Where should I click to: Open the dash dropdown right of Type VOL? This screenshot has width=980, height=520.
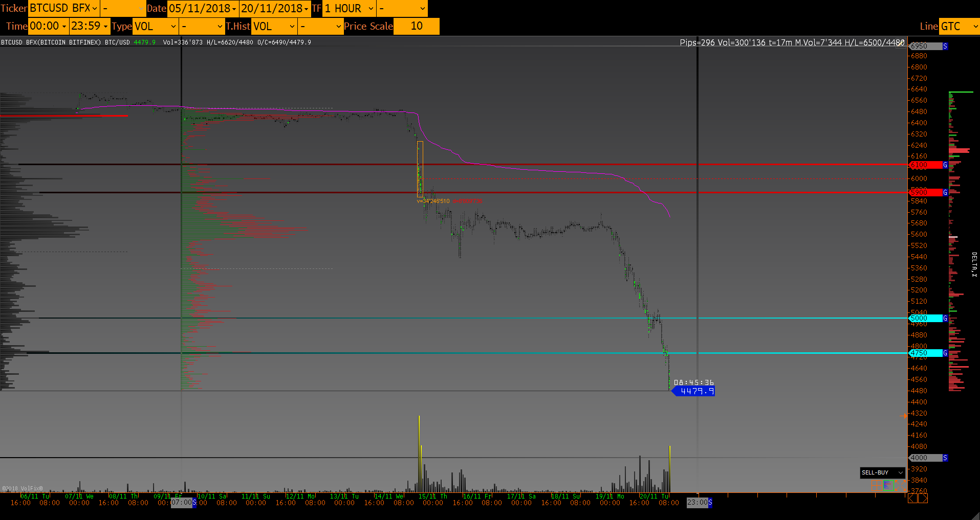(x=203, y=26)
